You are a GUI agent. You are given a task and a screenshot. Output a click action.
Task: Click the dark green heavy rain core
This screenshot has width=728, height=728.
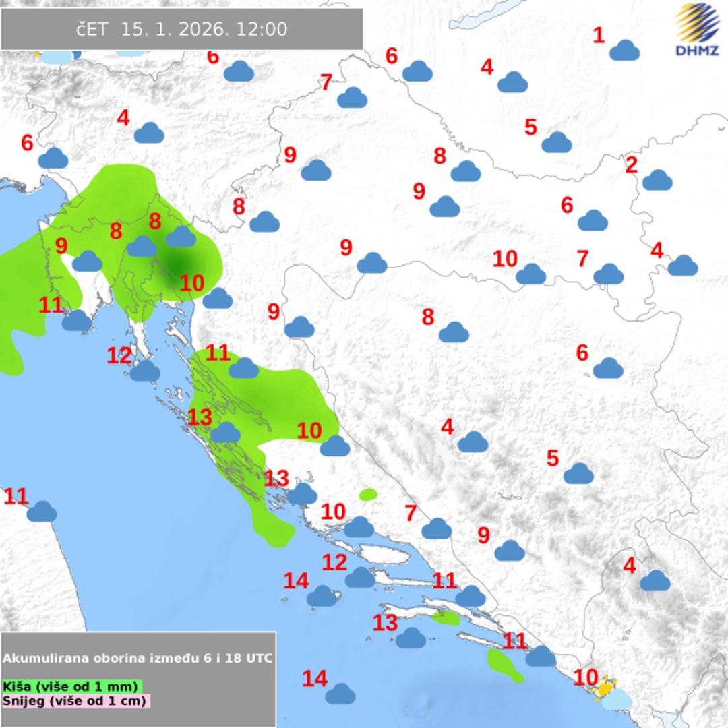click(x=178, y=264)
